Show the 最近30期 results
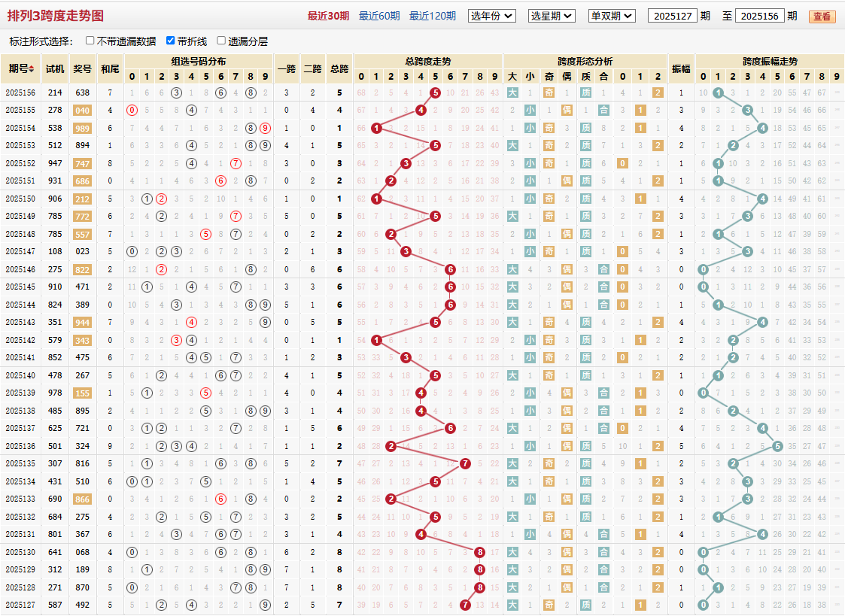845x616 pixels. pos(328,16)
